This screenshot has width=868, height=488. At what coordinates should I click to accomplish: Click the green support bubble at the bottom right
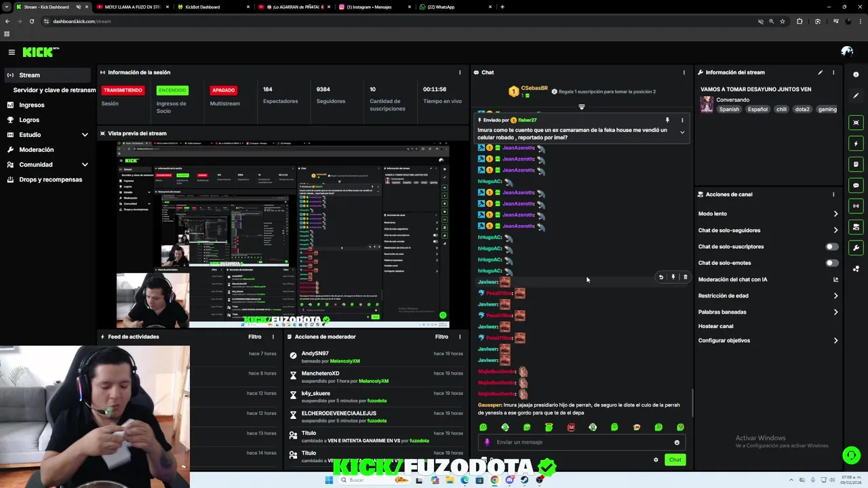tap(850, 455)
